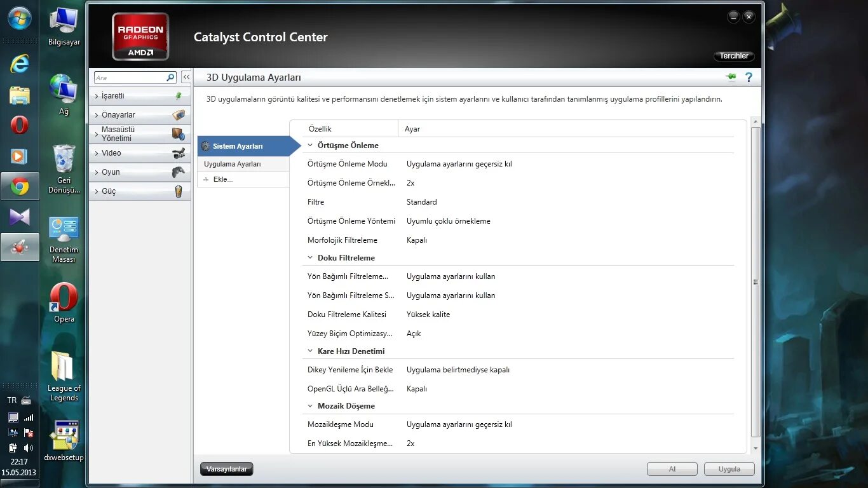Image resolution: width=868 pixels, height=488 pixels.
Task: Open the Opera desktop shortcut
Action: [64, 302]
